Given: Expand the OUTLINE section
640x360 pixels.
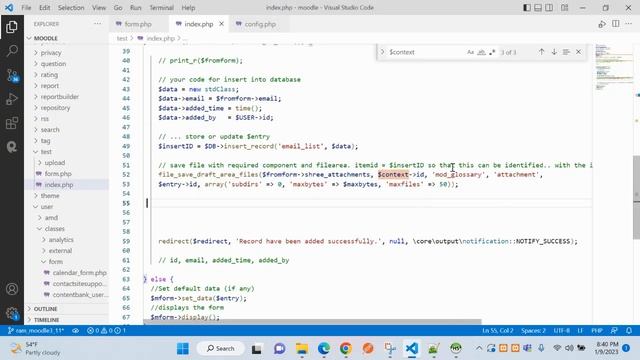Looking at the screenshot, I should 45,309.
